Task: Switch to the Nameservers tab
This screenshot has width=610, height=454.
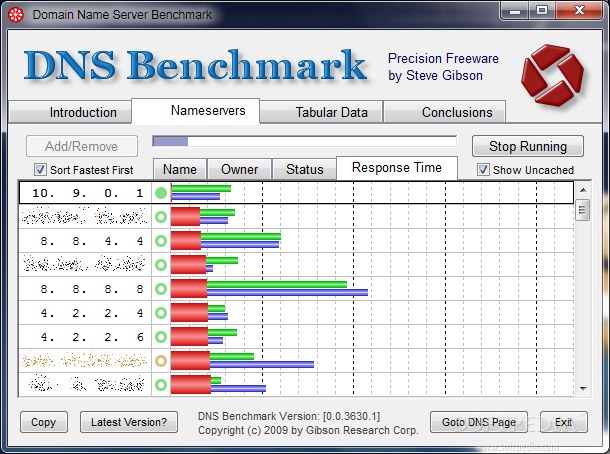Action: coord(196,111)
